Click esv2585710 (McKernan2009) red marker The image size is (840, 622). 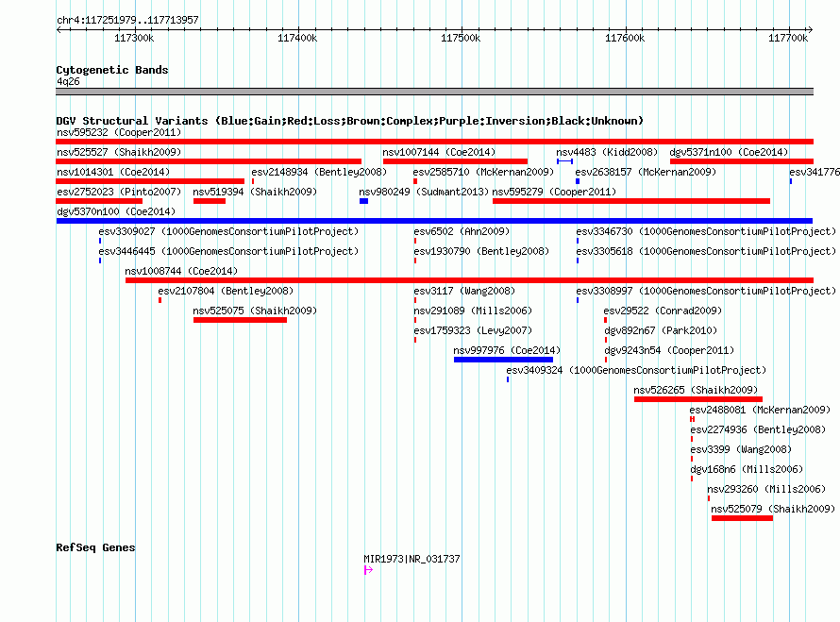[415, 181]
